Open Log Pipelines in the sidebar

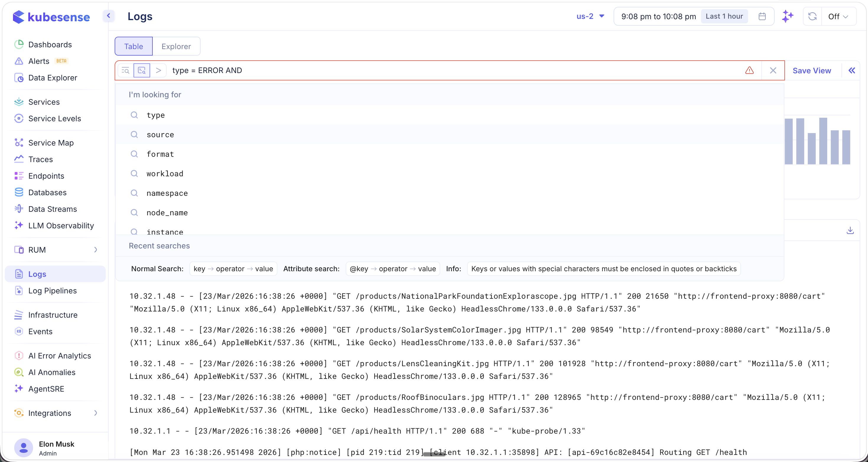[53, 291]
